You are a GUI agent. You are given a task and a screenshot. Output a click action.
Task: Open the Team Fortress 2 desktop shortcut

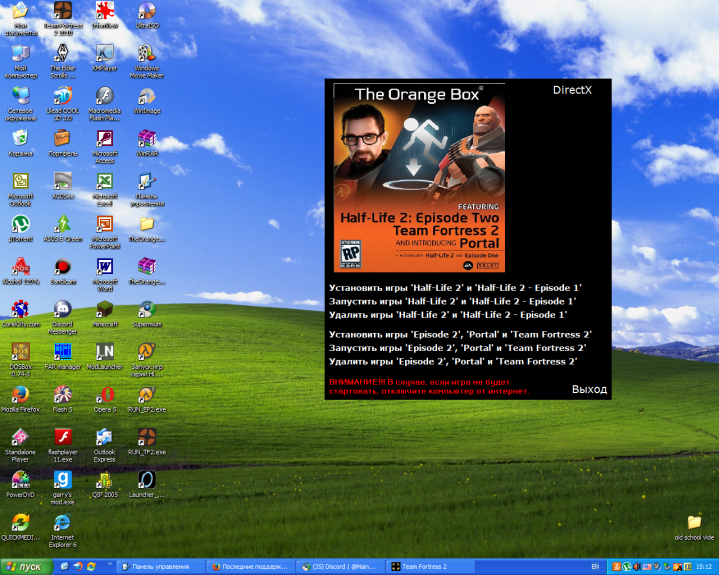[x=61, y=12]
